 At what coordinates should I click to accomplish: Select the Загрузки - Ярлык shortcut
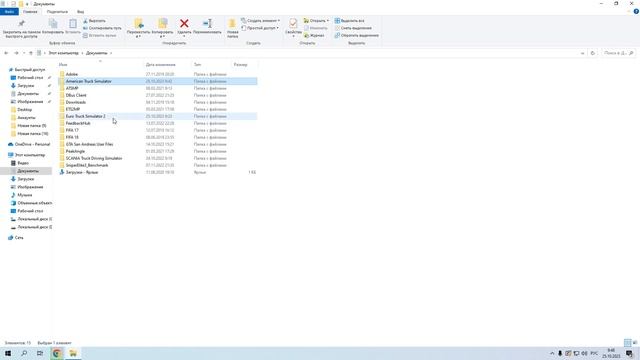point(158,172)
